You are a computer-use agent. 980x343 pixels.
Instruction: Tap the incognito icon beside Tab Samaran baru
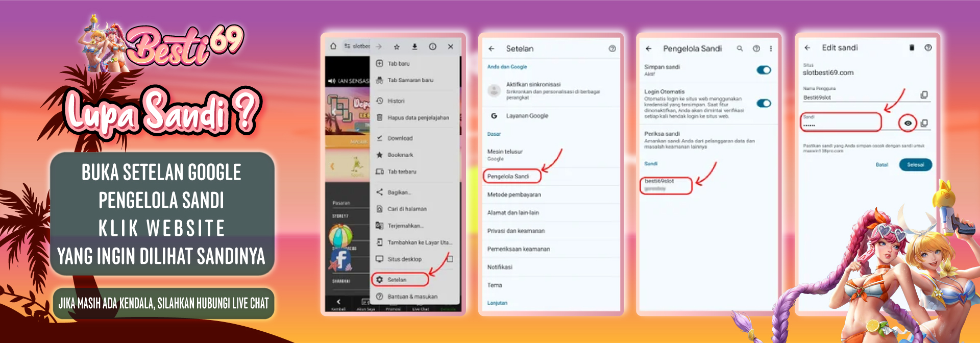379,80
